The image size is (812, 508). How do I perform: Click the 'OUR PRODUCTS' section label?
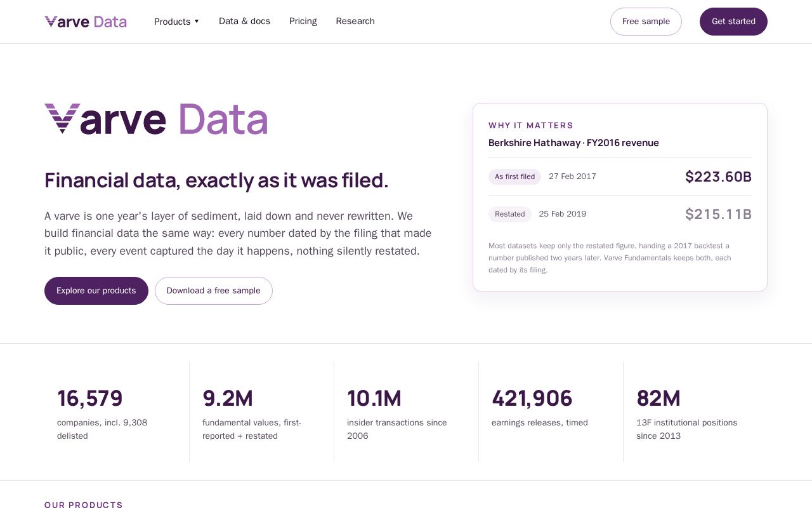click(x=84, y=505)
